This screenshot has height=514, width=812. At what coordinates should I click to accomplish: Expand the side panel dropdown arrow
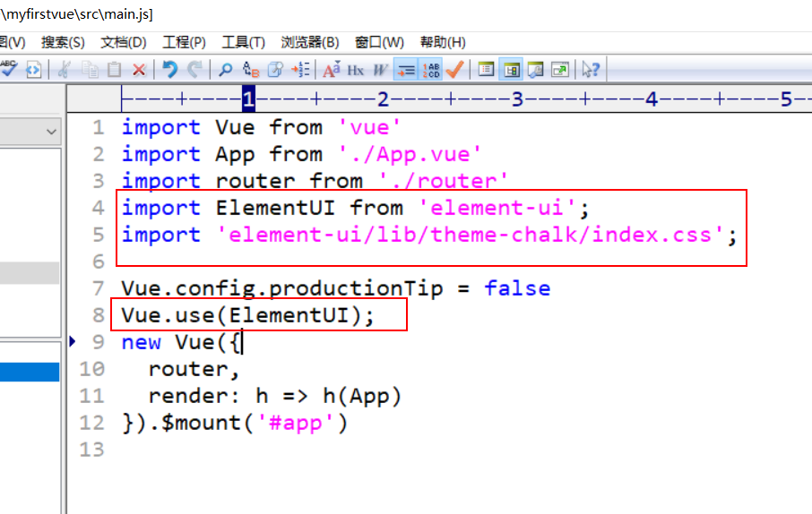click(x=51, y=132)
